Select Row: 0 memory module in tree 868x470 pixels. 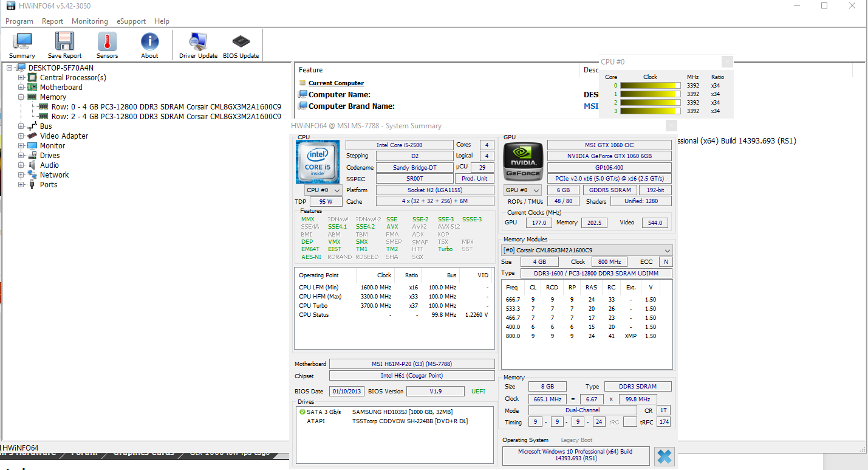click(166, 106)
